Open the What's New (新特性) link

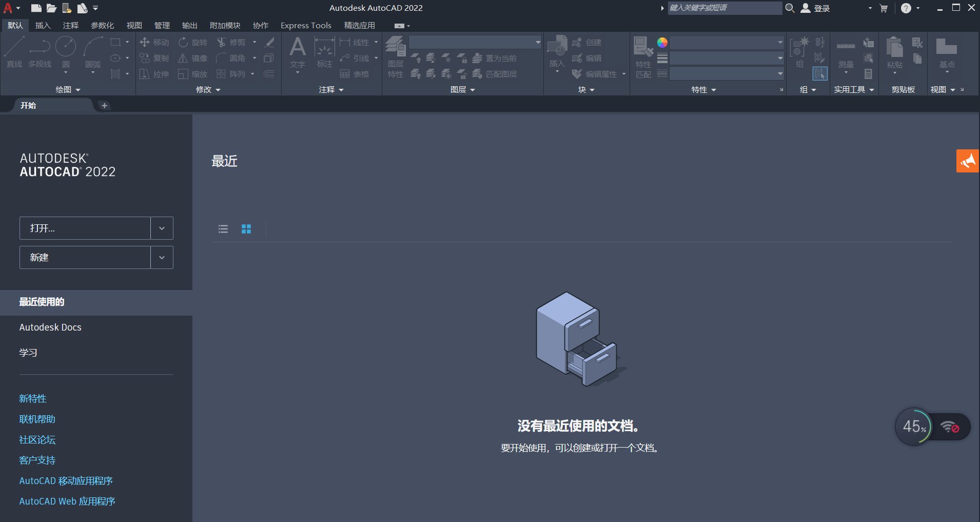click(x=33, y=399)
